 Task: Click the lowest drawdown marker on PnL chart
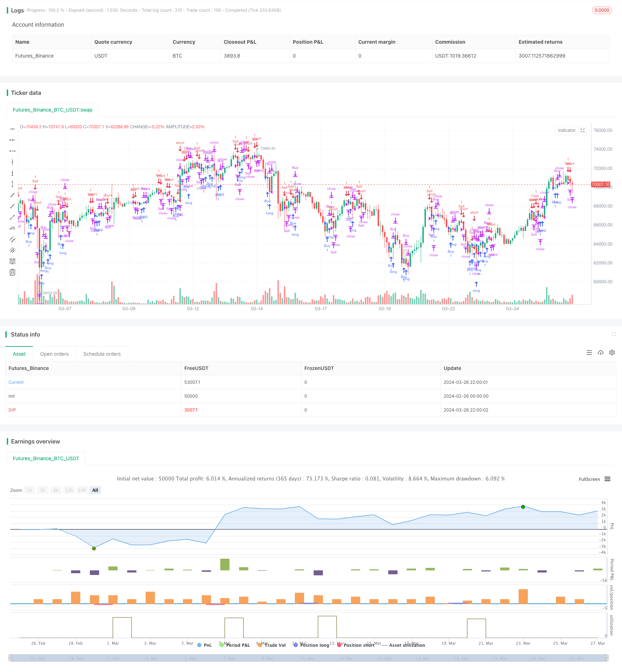pyautogui.click(x=94, y=548)
